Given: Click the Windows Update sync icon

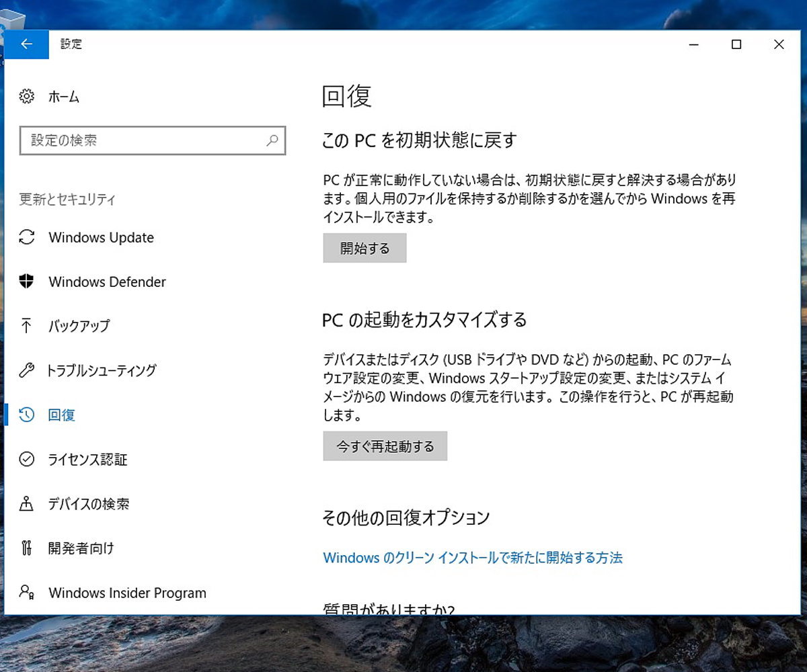Looking at the screenshot, I should tap(26, 237).
